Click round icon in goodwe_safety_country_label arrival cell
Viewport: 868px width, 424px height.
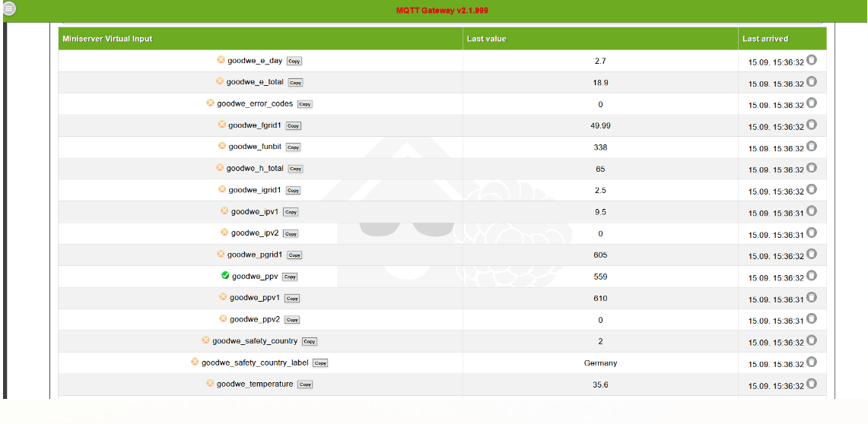point(812,362)
